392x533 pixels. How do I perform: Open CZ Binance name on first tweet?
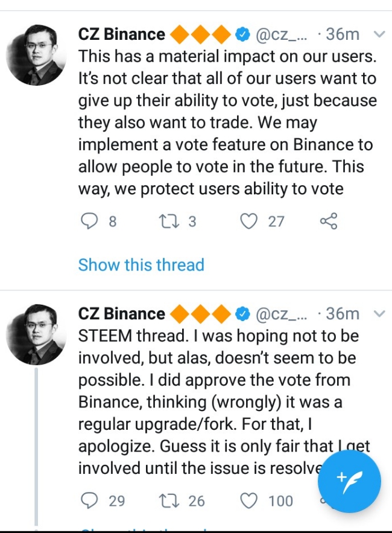coord(122,34)
